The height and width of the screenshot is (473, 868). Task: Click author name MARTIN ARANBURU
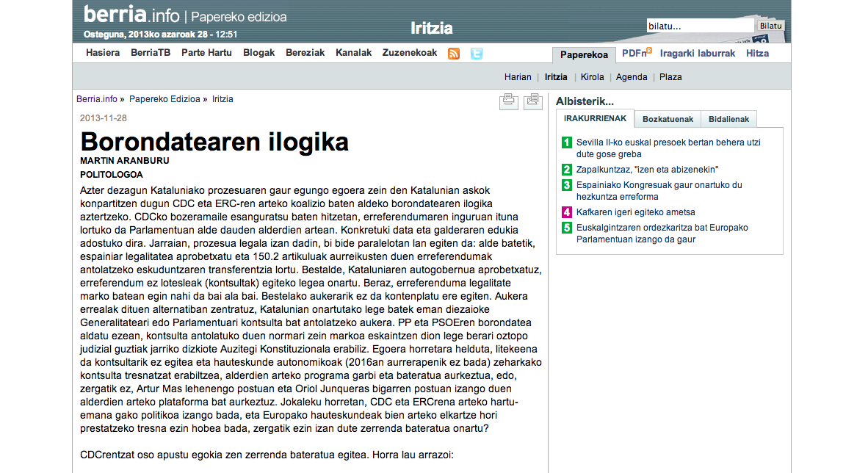click(125, 161)
